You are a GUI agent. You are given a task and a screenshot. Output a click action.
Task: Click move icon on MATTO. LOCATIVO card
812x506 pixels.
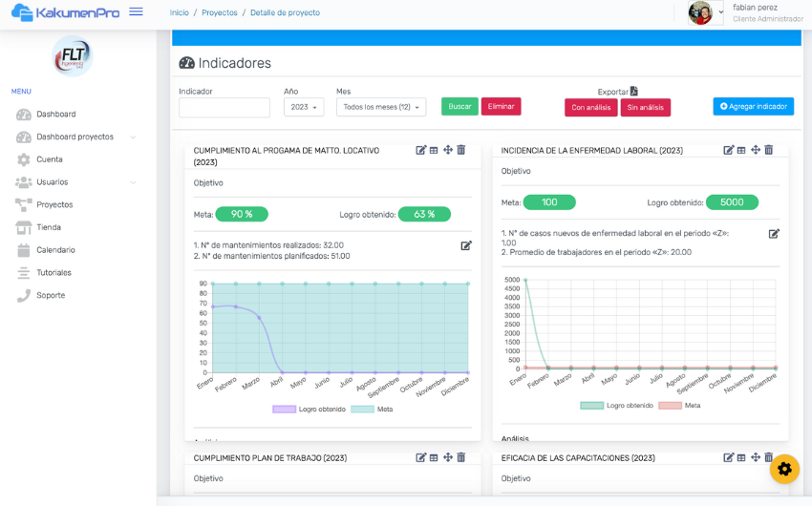[x=447, y=150]
